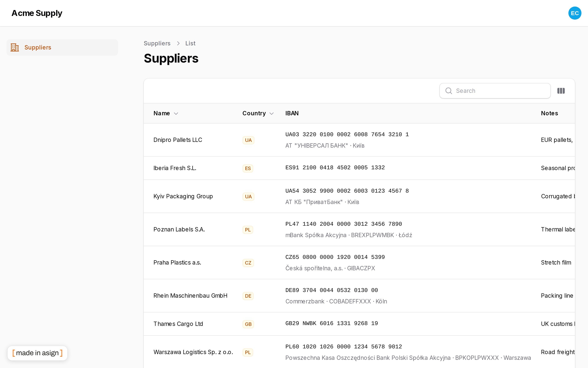Sort by Country using its chevron

point(272,113)
